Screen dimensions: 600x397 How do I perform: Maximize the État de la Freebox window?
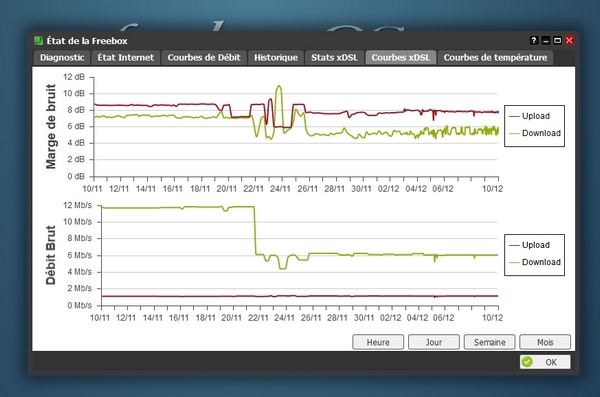(558, 41)
